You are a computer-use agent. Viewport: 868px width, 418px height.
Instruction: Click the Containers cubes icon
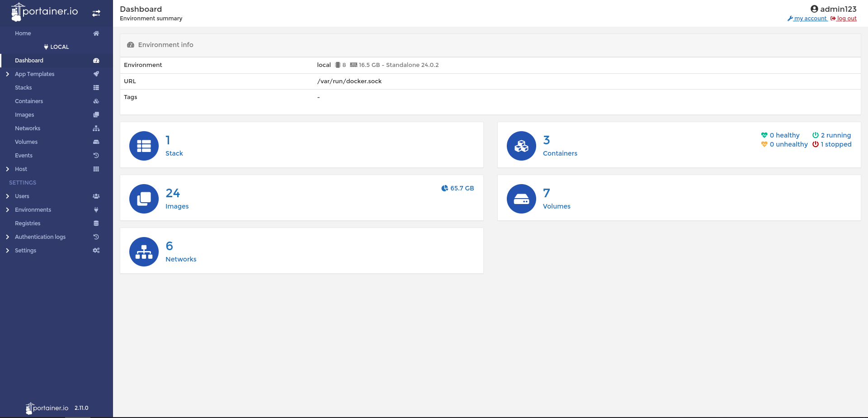(x=521, y=146)
